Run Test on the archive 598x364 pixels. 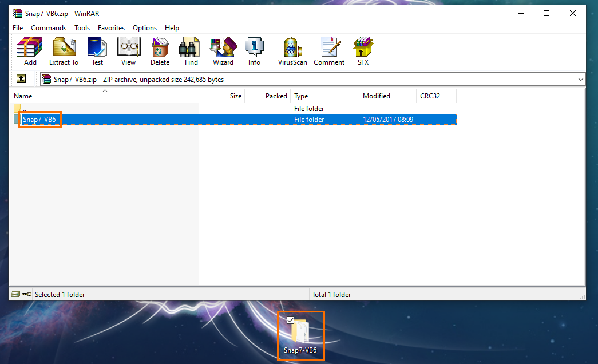(97, 51)
